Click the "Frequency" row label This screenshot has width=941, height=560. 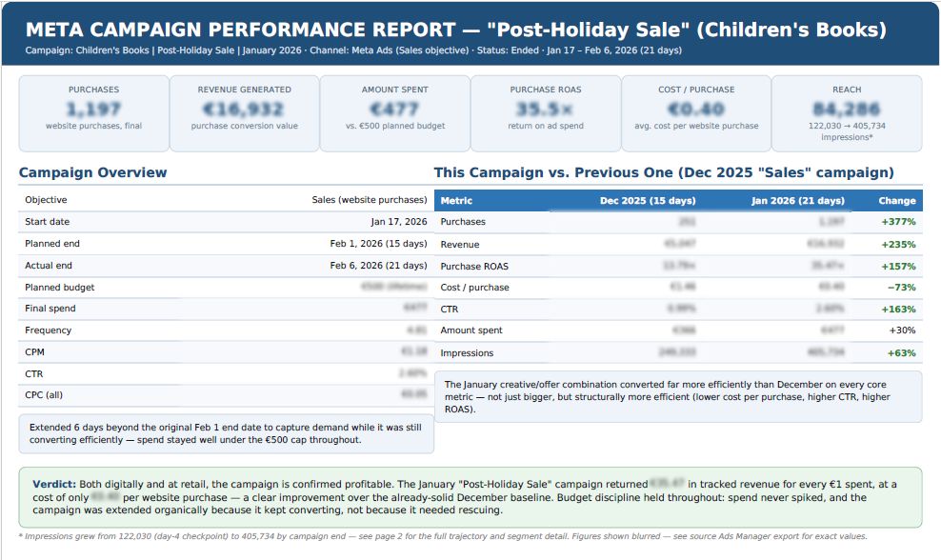tap(48, 330)
